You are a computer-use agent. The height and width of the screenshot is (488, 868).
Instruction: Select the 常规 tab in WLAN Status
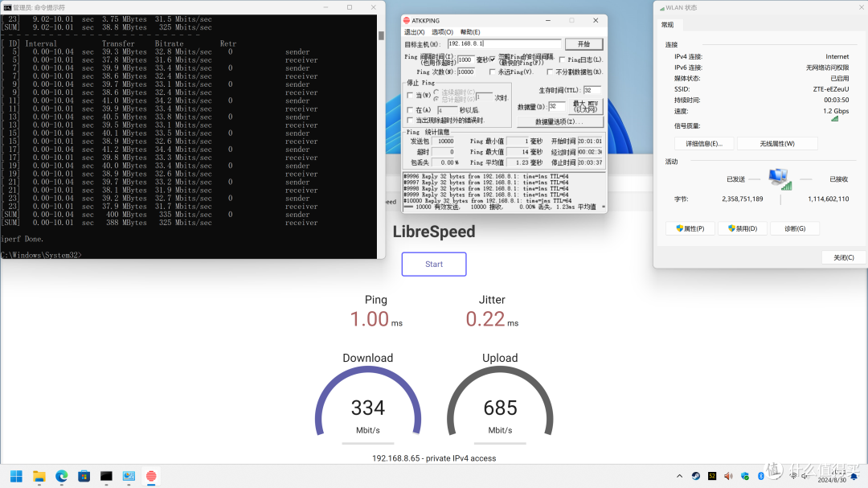point(668,24)
